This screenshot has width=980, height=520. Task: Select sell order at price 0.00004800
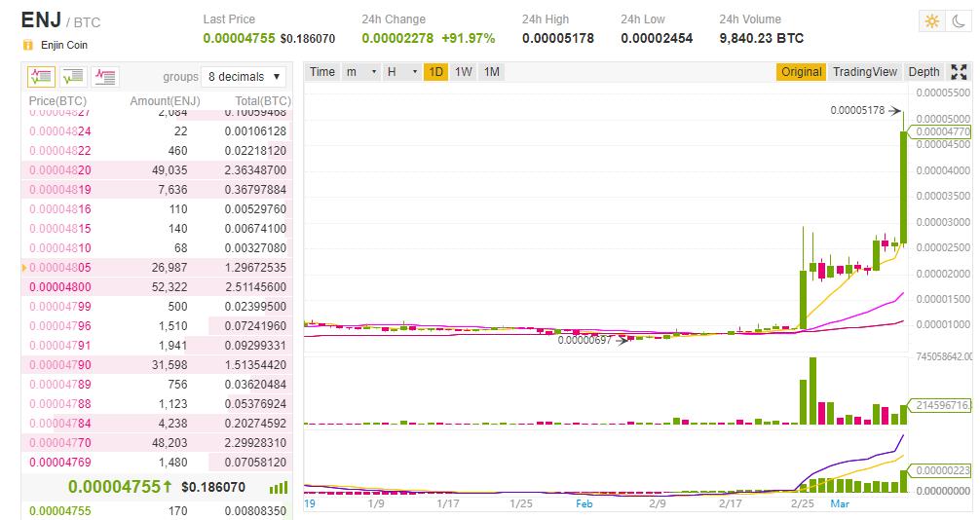pyautogui.click(x=157, y=287)
